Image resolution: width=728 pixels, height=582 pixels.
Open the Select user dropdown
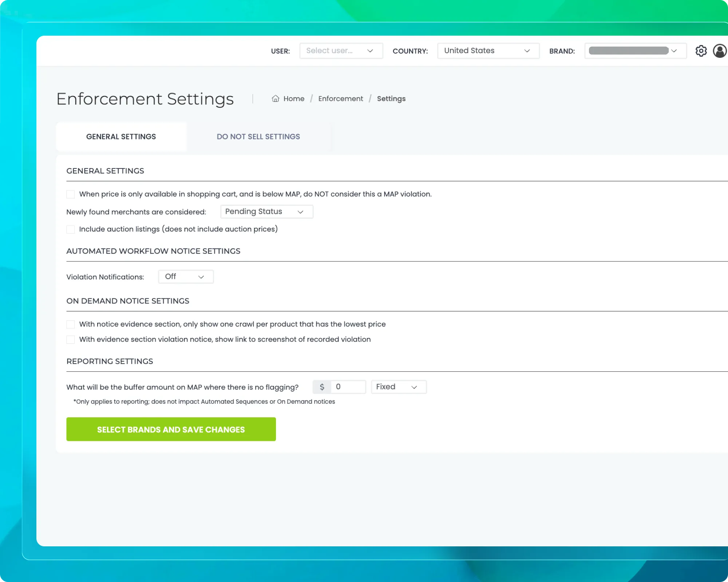(x=341, y=51)
